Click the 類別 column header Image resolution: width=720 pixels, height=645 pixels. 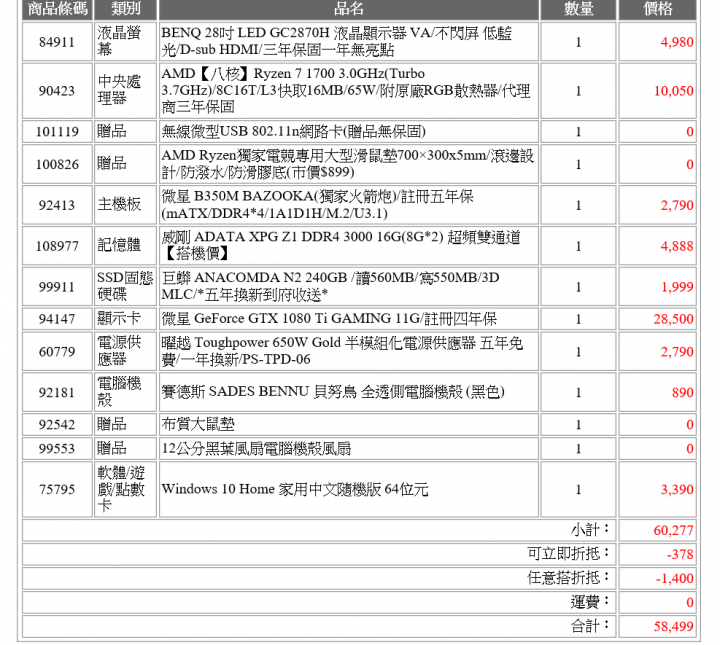[x=125, y=9]
